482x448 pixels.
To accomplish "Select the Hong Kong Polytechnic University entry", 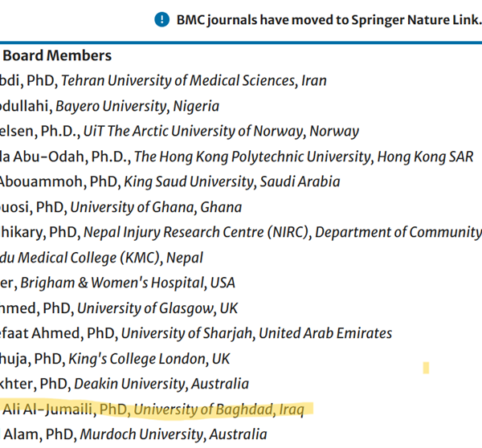I will point(252,157).
